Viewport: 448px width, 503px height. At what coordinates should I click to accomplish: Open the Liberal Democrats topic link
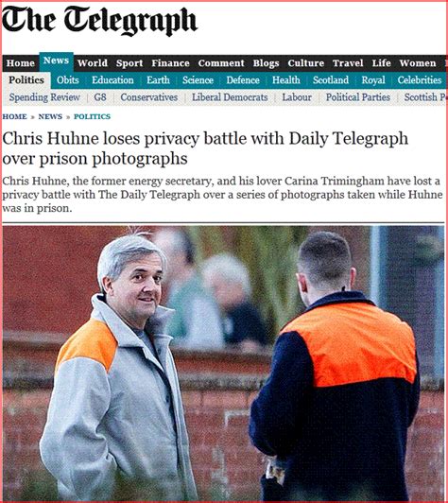click(x=230, y=97)
